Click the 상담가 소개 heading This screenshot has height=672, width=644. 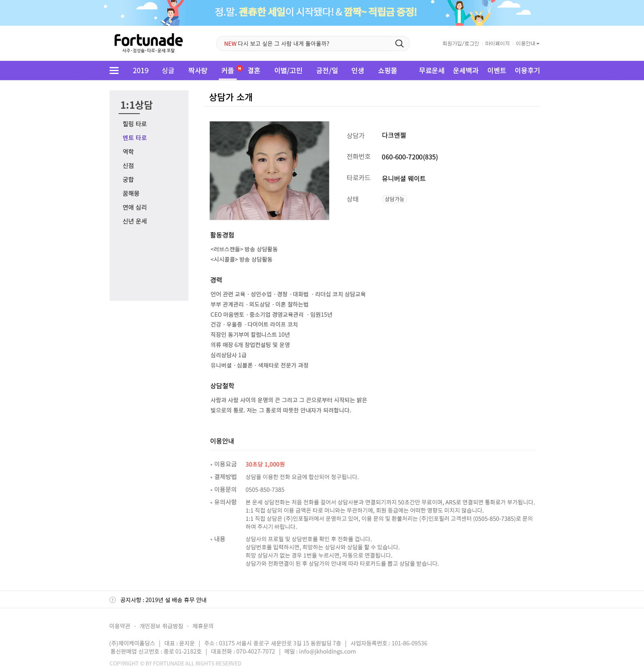pos(231,97)
